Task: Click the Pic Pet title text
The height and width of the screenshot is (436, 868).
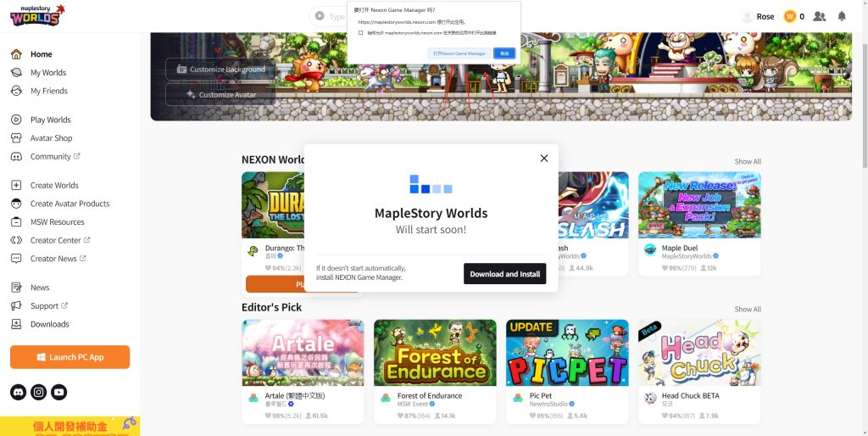Action: coord(540,395)
